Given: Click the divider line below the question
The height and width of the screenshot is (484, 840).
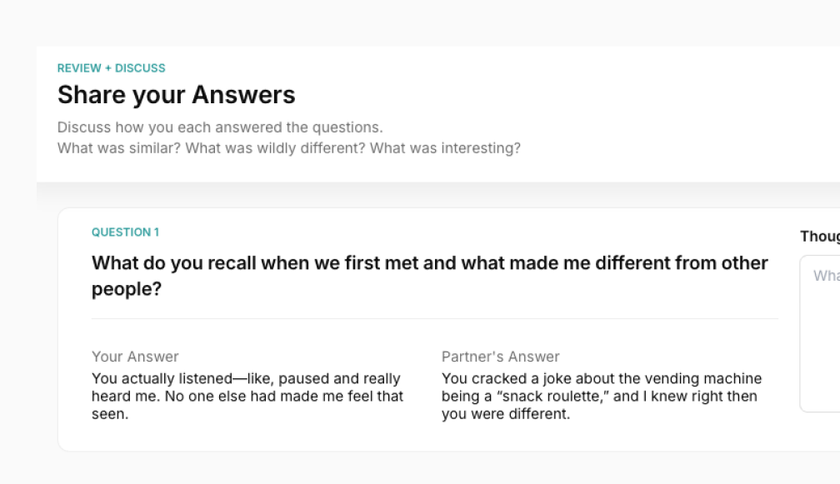Looking at the screenshot, I should pyautogui.click(x=434, y=319).
